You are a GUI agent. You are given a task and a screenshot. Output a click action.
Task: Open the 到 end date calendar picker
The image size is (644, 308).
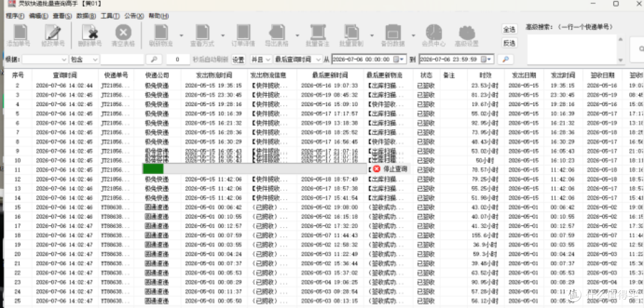tap(487, 60)
